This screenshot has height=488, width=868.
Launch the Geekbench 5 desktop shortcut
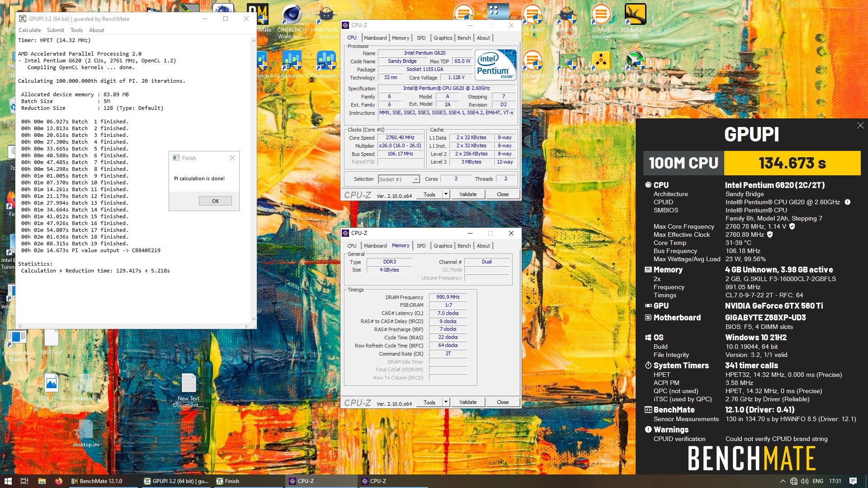(x=292, y=64)
